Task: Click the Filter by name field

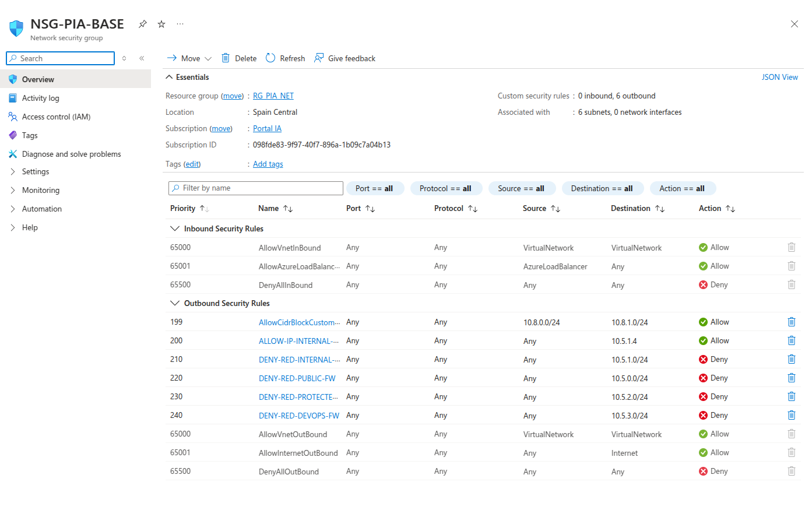Action: 255,188
